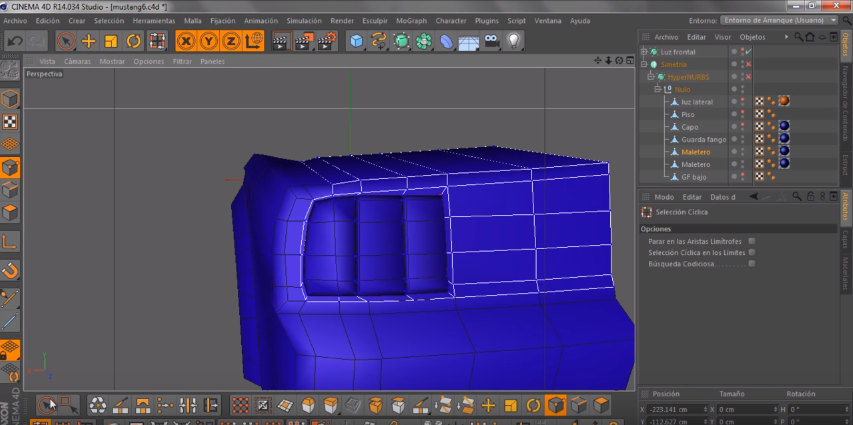The image size is (853, 425).
Task: Open the Entorno de Arranque layout dropdown
Action: click(x=780, y=20)
